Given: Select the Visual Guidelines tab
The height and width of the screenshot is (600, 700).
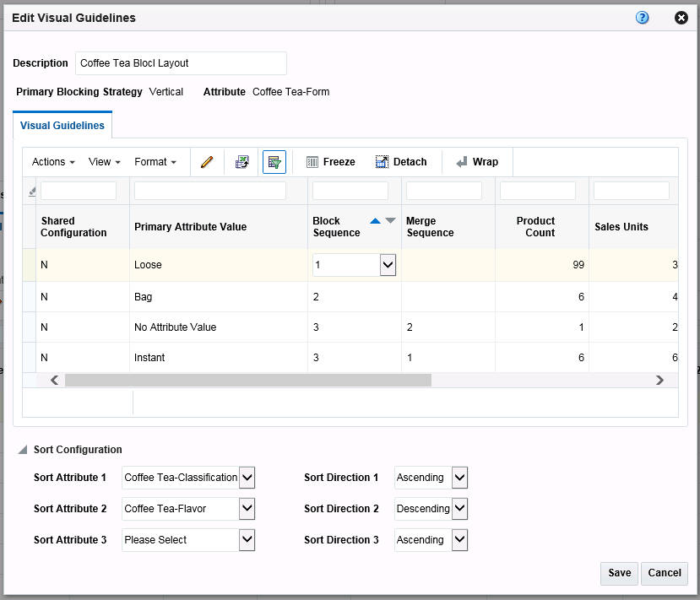Looking at the screenshot, I should [62, 126].
